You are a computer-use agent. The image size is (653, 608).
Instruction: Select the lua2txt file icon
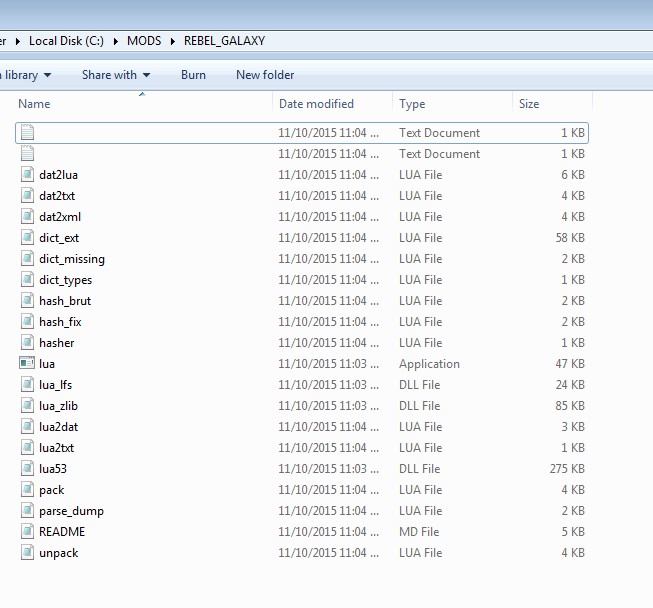click(x=27, y=447)
